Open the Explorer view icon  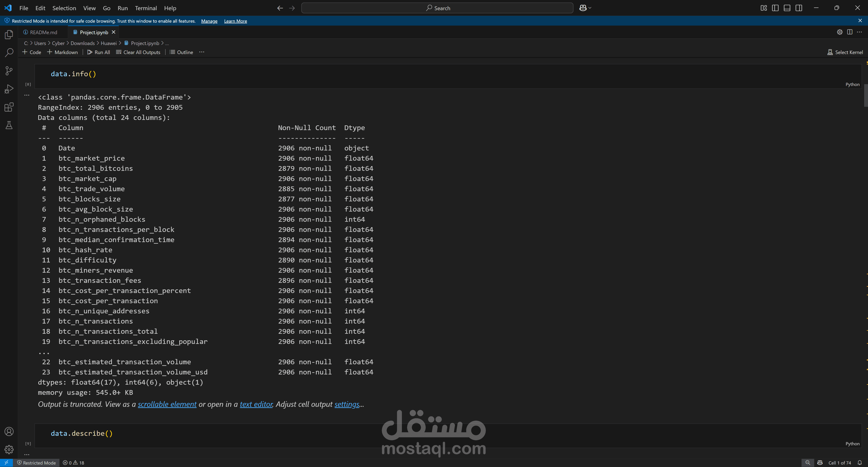[9, 35]
